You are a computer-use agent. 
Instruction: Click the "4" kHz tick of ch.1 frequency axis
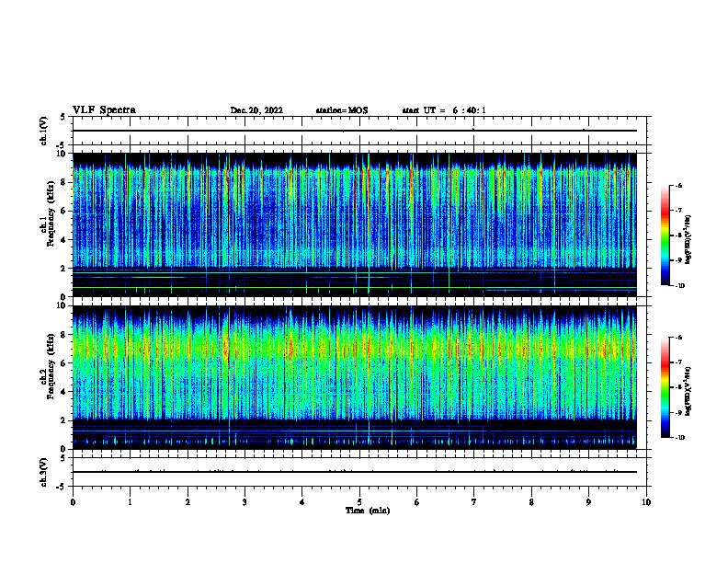click(64, 240)
